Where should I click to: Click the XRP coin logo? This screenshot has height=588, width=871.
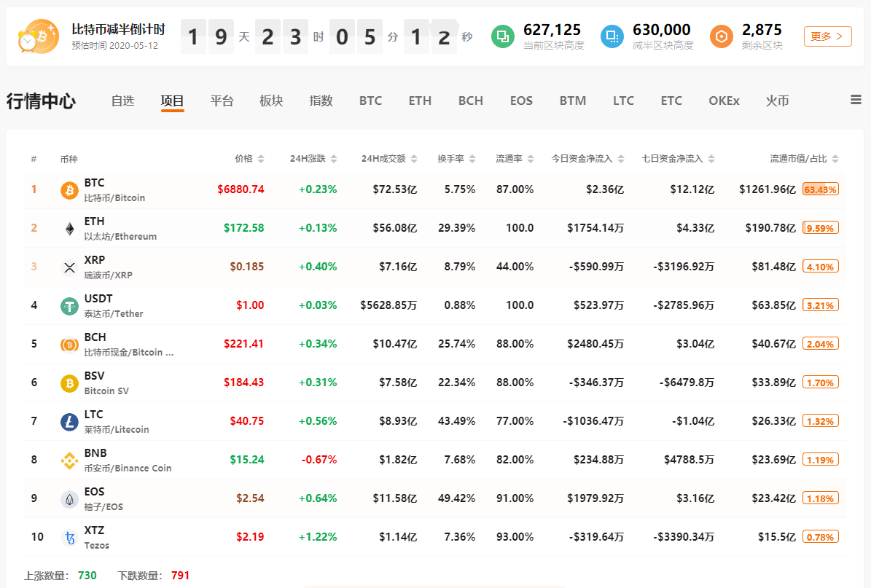(69, 267)
